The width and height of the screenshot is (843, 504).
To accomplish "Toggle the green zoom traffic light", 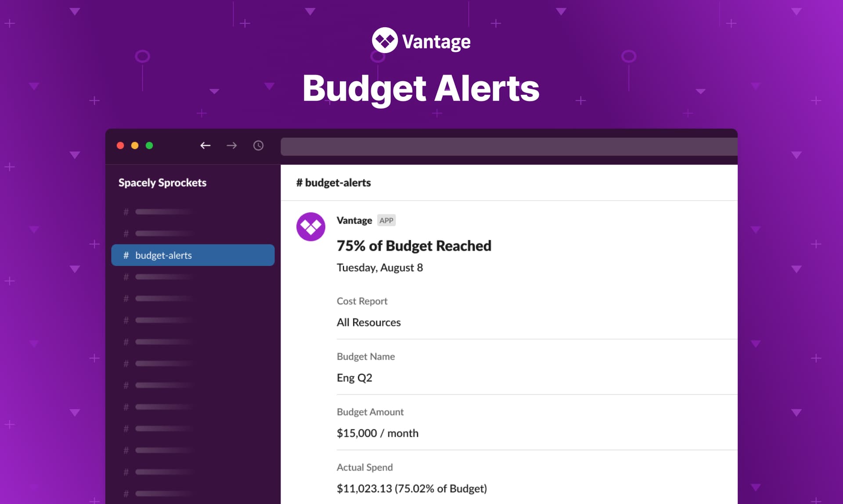I will (x=149, y=145).
